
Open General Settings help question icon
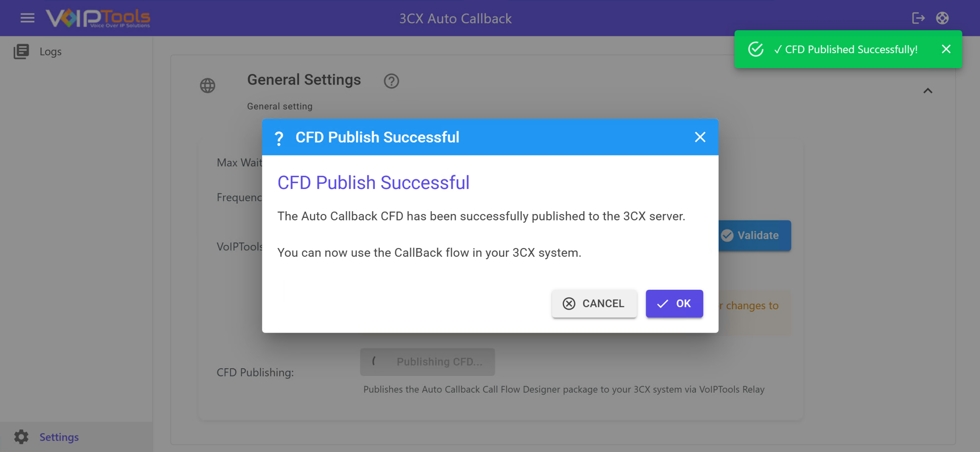[x=391, y=81]
